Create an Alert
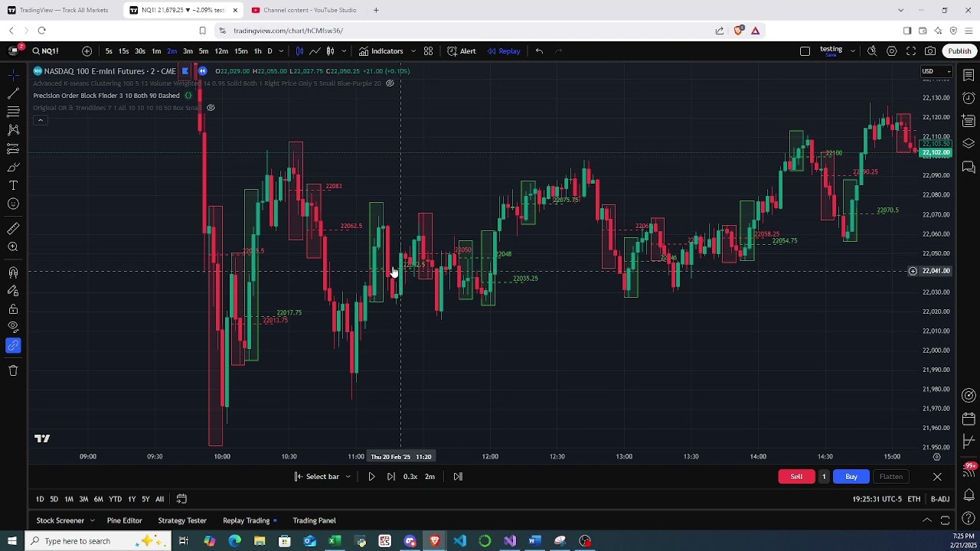Image resolution: width=980 pixels, height=551 pixels. pyautogui.click(x=462, y=51)
